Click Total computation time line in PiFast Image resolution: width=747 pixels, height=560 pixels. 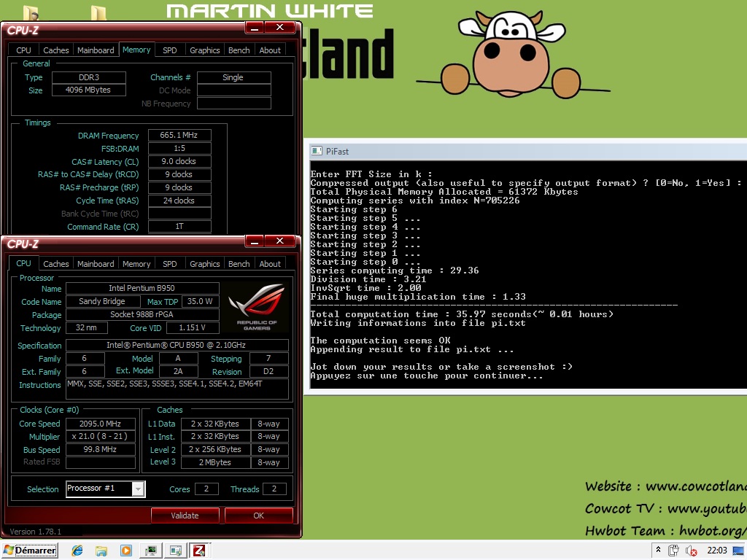[462, 314]
